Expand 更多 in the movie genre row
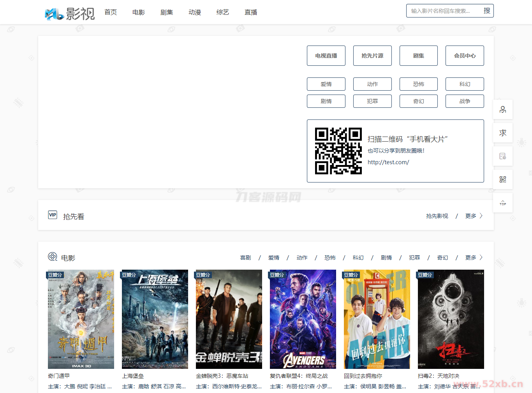 [471, 257]
